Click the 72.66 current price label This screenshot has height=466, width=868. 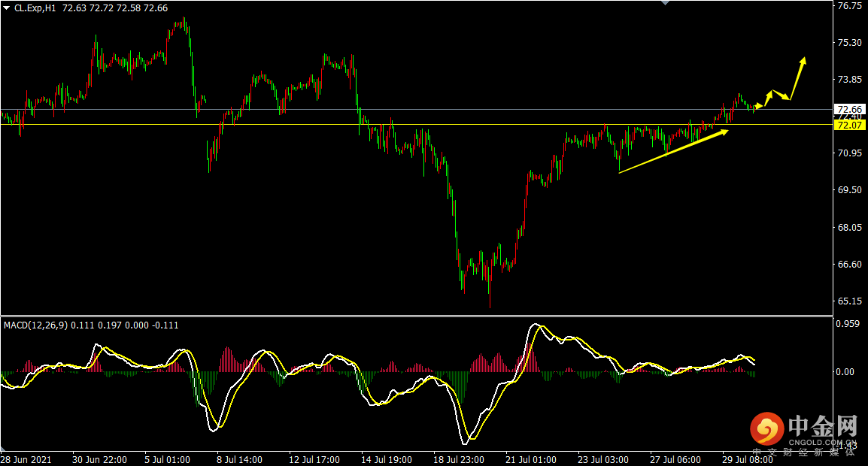pos(848,109)
